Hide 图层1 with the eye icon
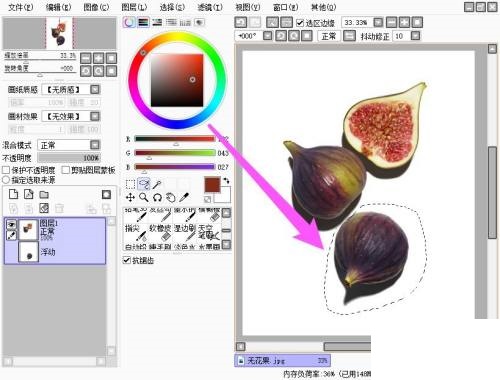 pos(12,224)
